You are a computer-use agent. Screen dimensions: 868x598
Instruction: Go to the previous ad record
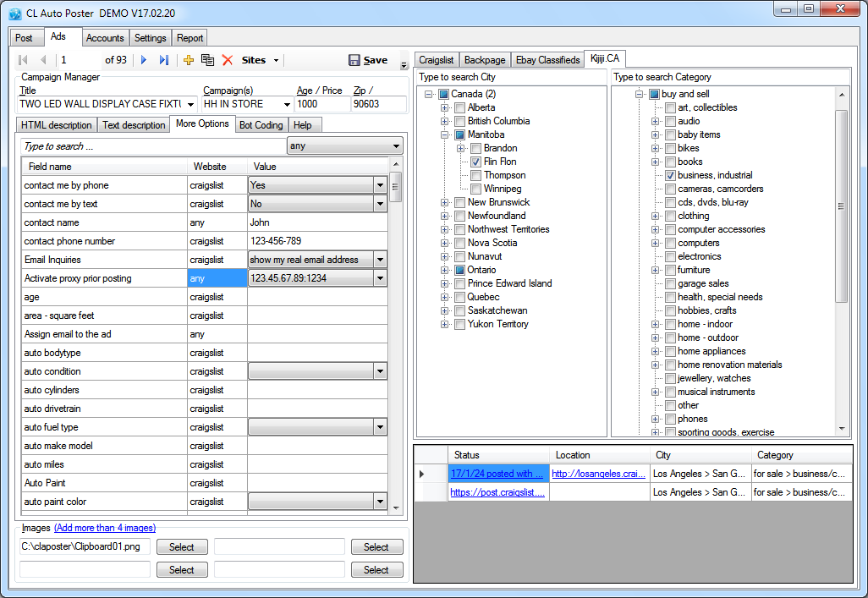click(43, 60)
